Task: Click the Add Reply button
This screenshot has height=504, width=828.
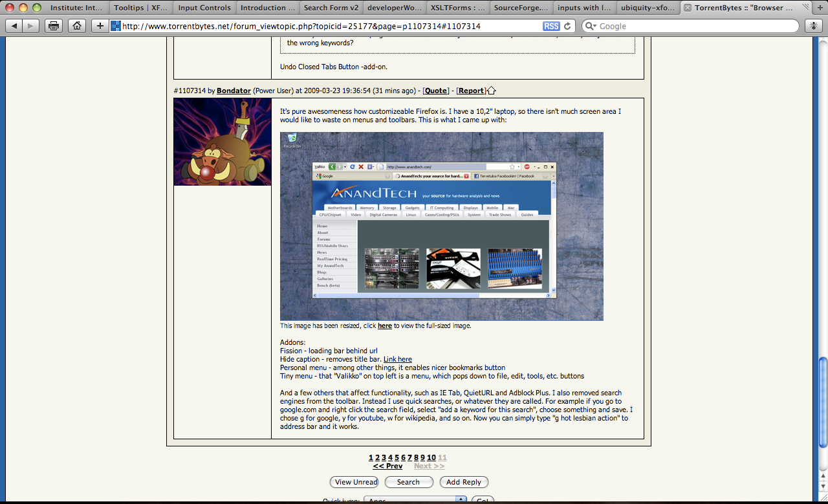Action: coord(464,482)
